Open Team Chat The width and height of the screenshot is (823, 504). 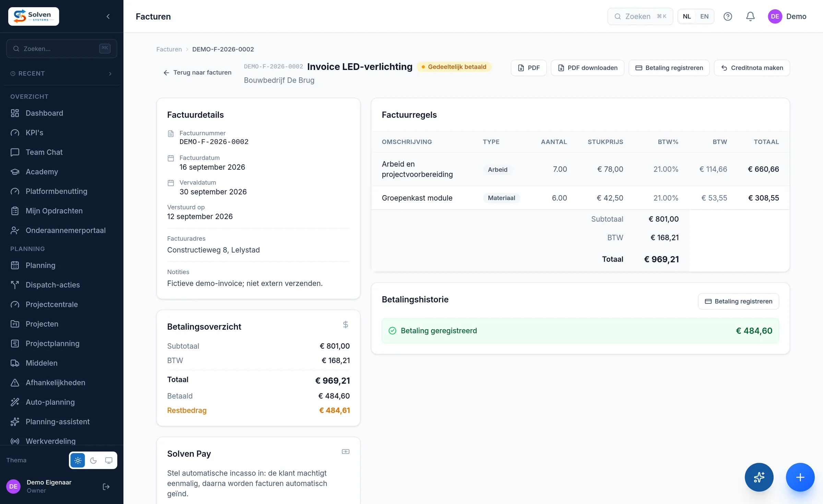pos(62,152)
